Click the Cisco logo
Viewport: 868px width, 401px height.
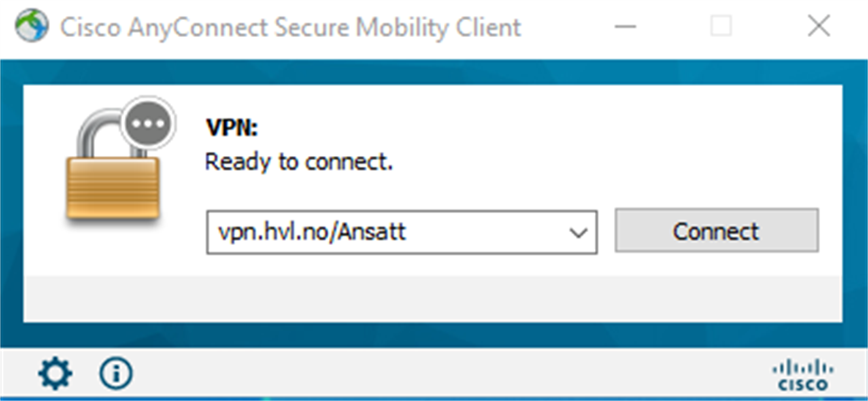point(802,373)
